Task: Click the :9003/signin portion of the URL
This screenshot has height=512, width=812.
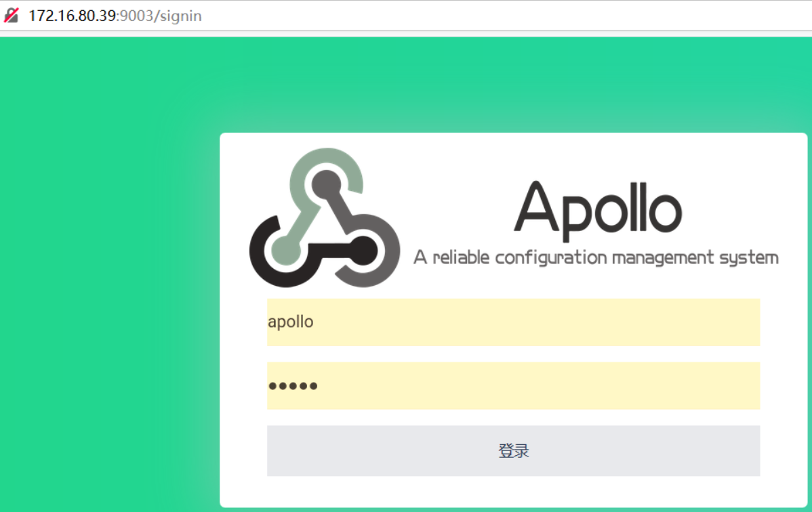Action: tap(159, 16)
